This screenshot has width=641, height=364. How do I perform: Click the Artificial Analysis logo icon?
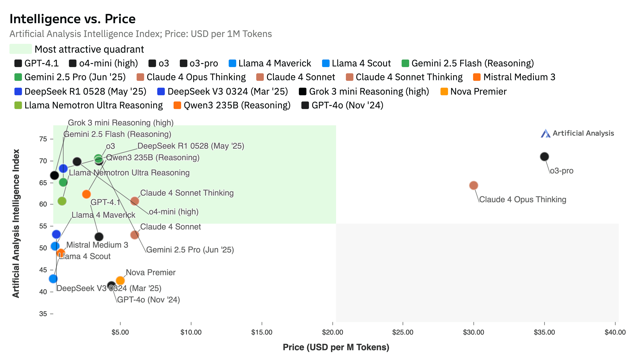click(x=545, y=134)
